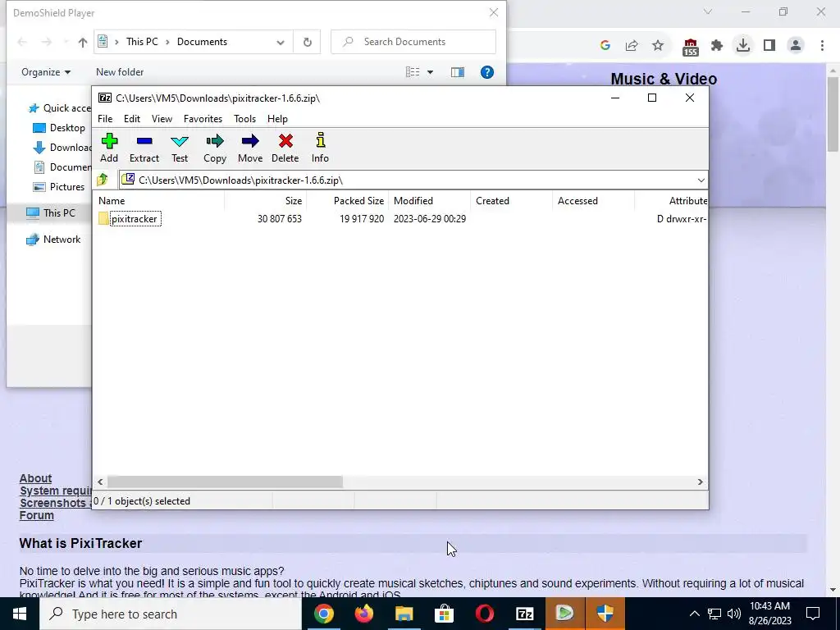The image size is (840, 630).
Task: Open the Chrome three-dot menu
Action: click(x=822, y=46)
